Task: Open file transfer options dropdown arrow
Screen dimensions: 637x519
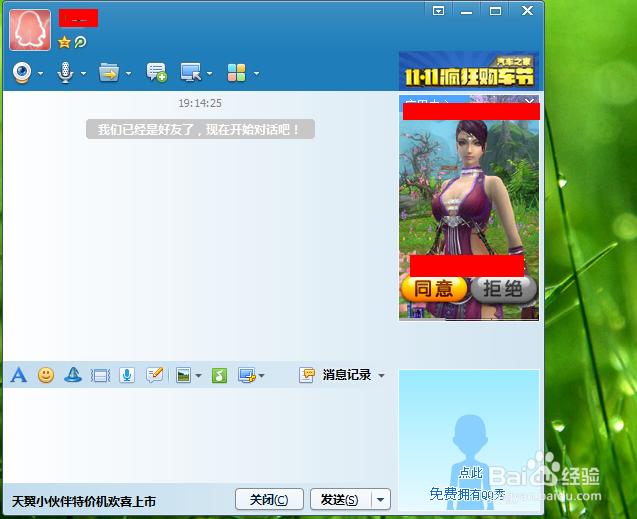Action: [x=128, y=74]
